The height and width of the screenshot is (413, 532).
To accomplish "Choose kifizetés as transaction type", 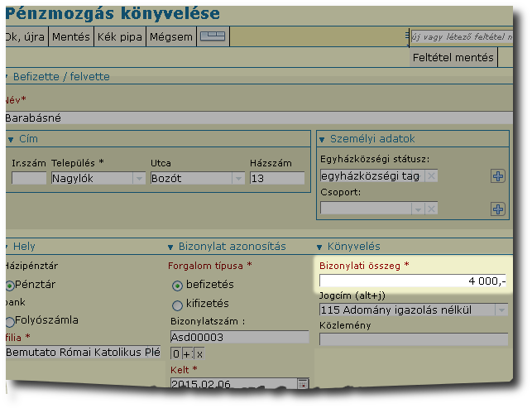I will (177, 305).
